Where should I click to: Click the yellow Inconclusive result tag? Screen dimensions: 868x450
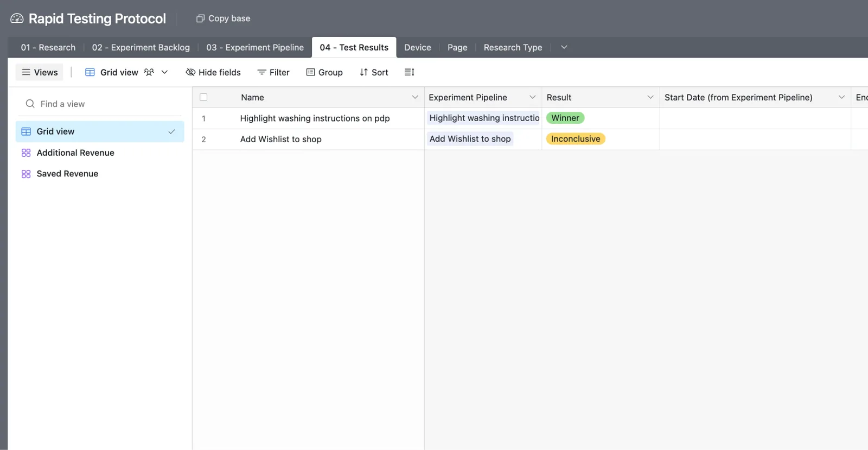pos(576,139)
